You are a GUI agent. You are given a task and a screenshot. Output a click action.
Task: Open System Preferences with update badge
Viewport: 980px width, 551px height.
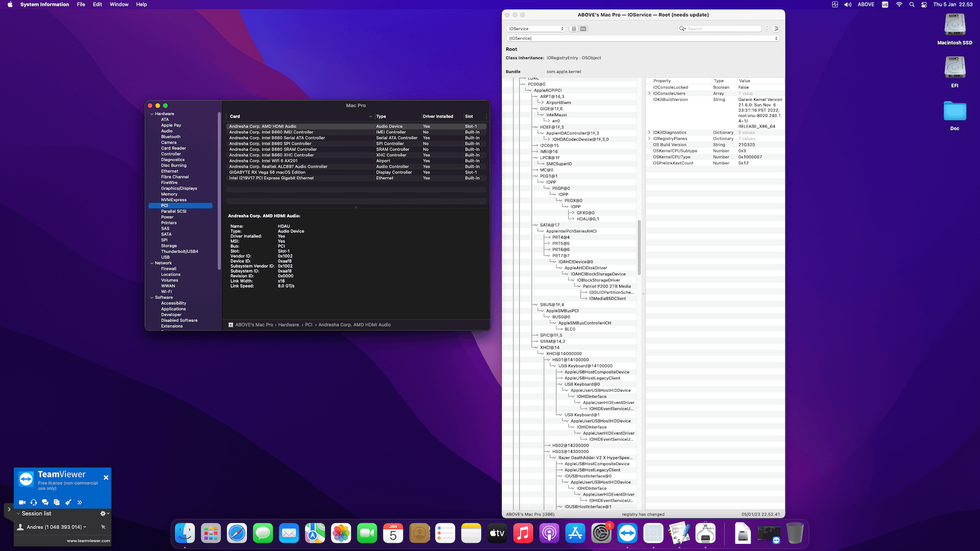(601, 534)
